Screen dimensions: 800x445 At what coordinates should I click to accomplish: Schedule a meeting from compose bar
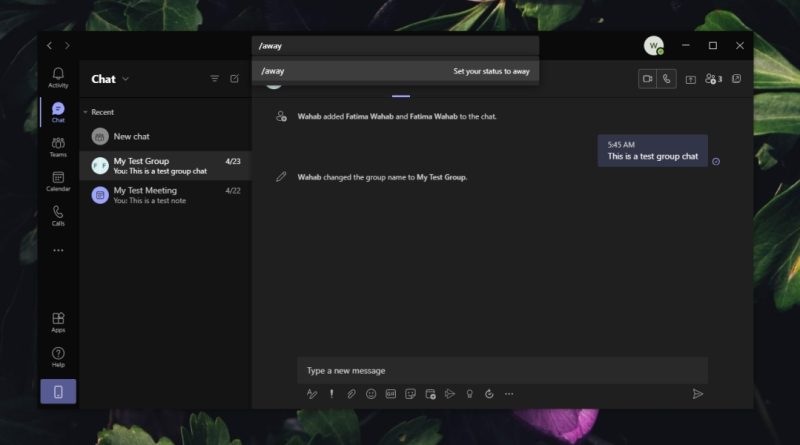coord(430,394)
